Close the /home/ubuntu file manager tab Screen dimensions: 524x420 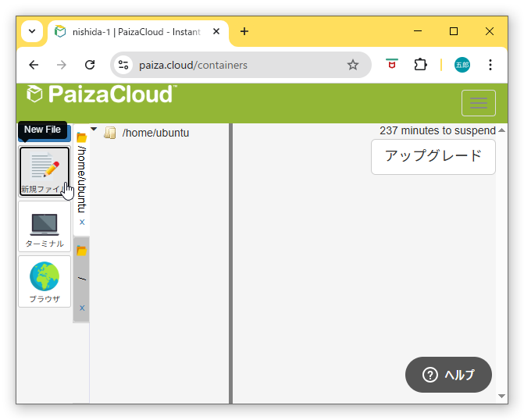pos(82,222)
